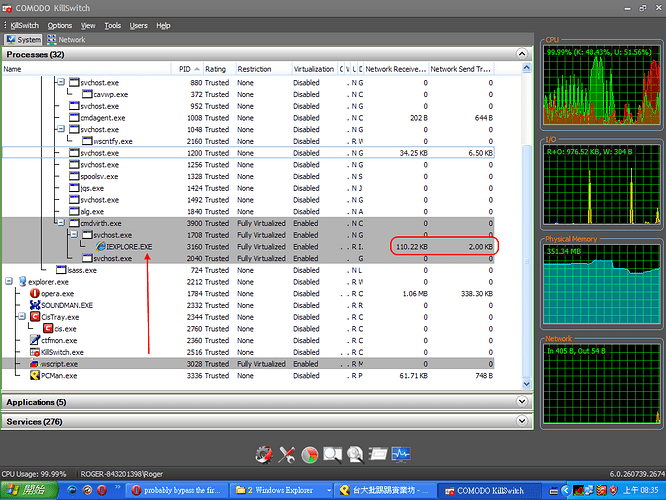666x500 pixels.
Task: Select the jqs.exe row
Action: (x=248, y=188)
